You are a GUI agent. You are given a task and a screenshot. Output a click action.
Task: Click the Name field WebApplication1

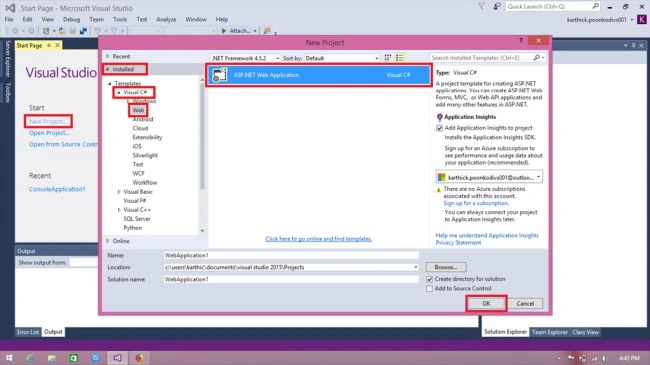pyautogui.click(x=291, y=256)
